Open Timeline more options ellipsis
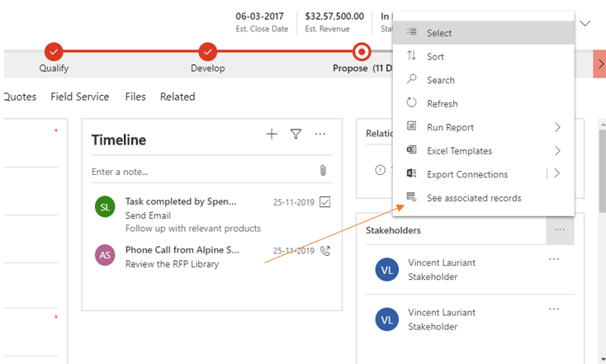The height and width of the screenshot is (364, 606). [x=320, y=134]
